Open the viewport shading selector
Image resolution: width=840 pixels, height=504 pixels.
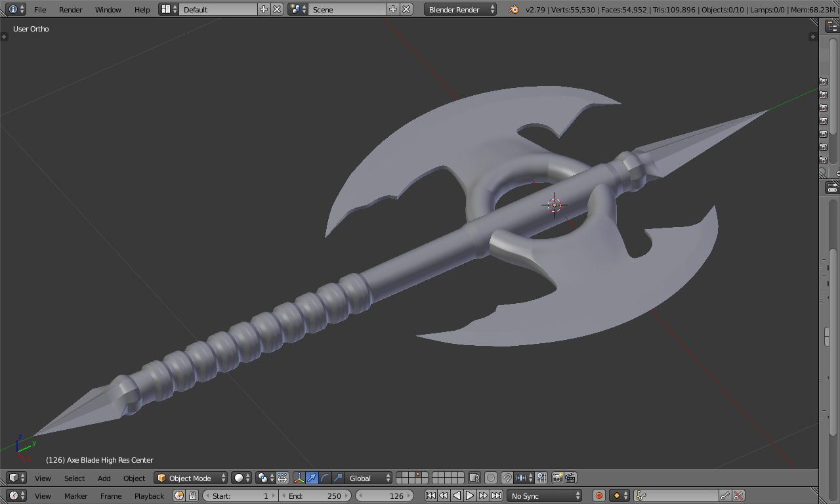241,478
